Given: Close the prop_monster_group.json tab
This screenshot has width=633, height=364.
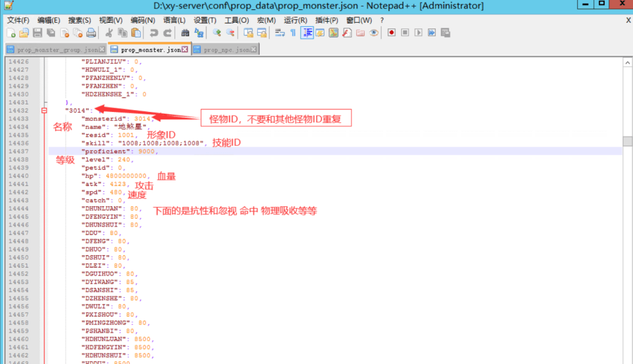Looking at the screenshot, I should tap(103, 49).
